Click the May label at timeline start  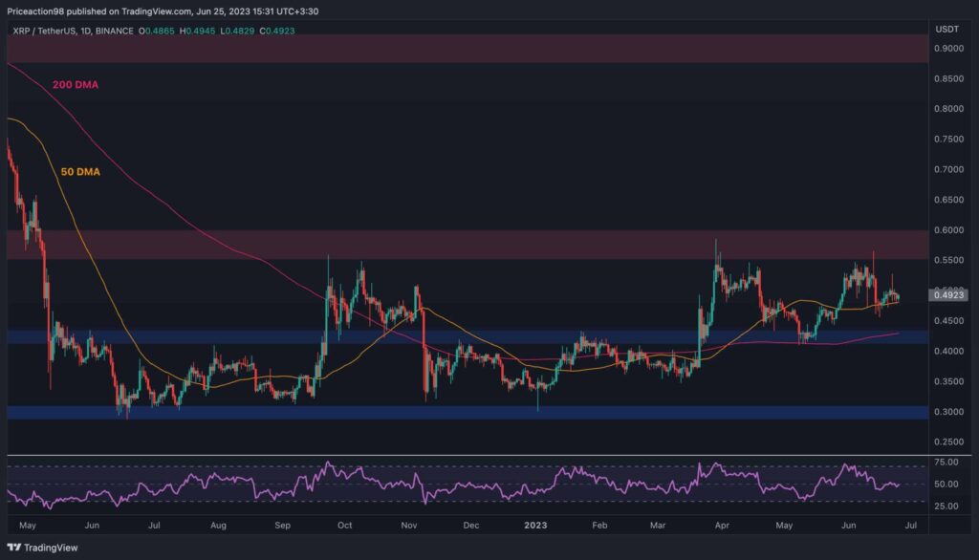pyautogui.click(x=28, y=525)
